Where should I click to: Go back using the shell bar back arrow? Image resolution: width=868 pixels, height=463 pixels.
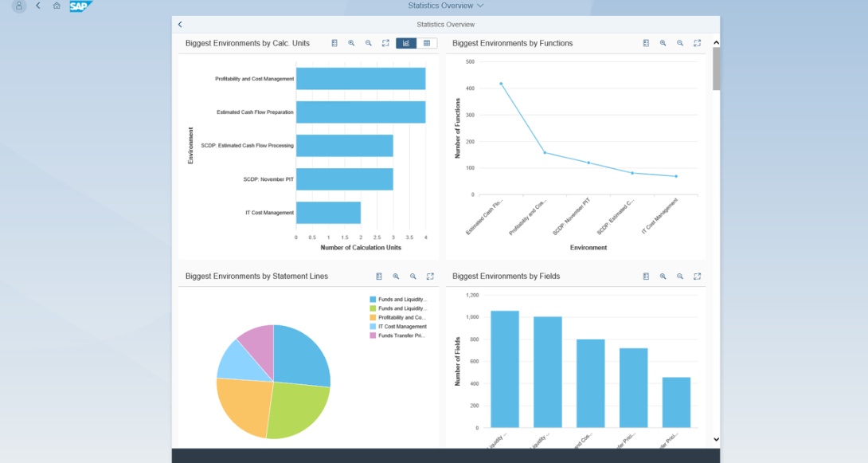38,6
